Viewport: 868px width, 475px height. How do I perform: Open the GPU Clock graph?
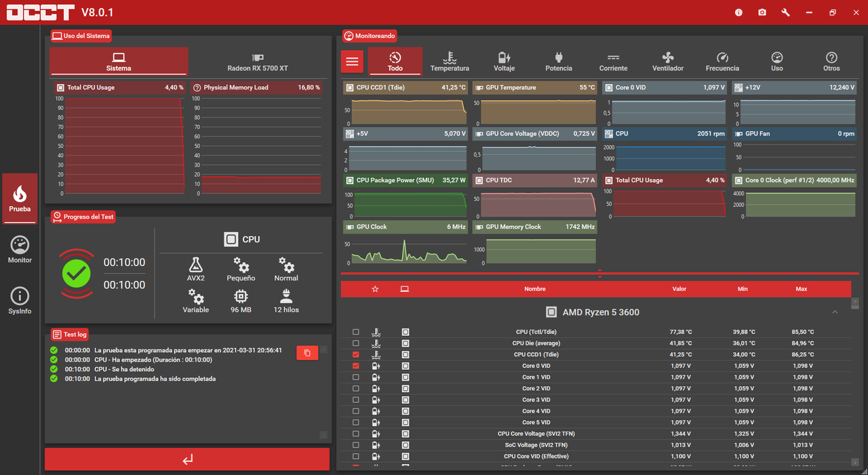405,242
